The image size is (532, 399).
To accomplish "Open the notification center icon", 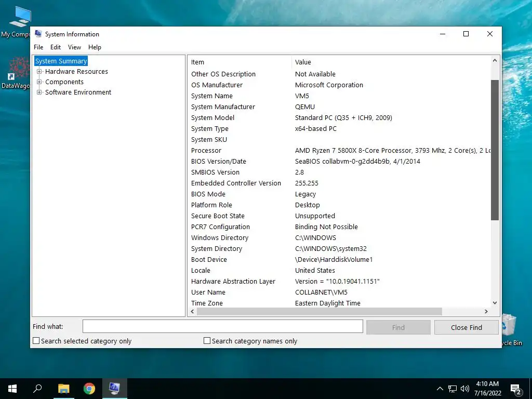I will tap(516, 389).
